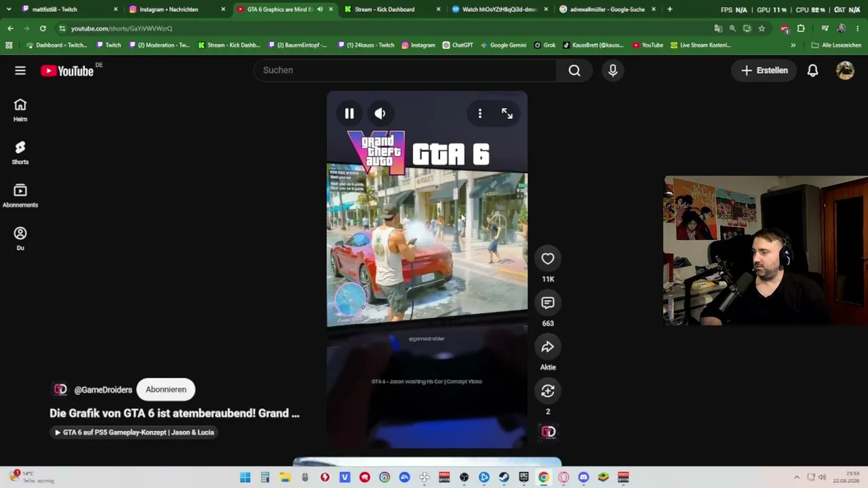This screenshot has width=868, height=488.
Task: Open the Grok bookmark
Action: (x=545, y=45)
